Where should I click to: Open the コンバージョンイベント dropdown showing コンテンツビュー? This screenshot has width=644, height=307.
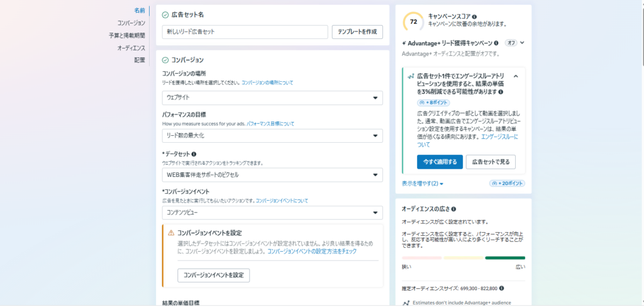pos(272,213)
